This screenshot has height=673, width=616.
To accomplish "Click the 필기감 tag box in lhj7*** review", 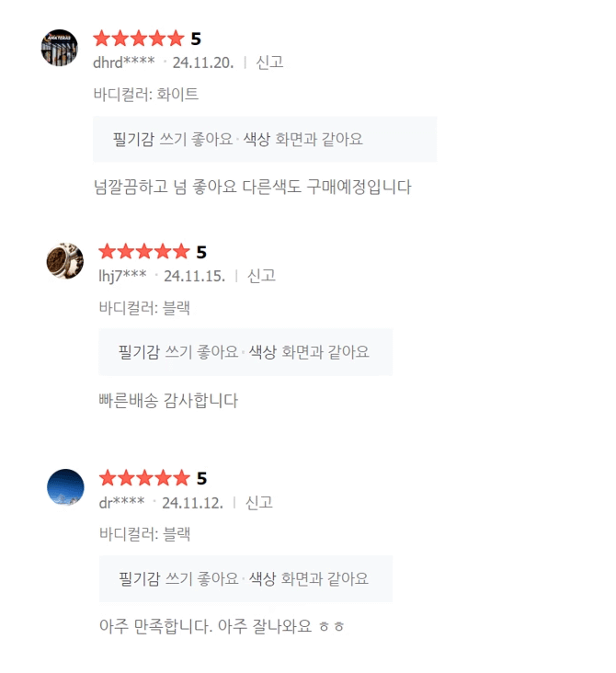I will pos(245,352).
